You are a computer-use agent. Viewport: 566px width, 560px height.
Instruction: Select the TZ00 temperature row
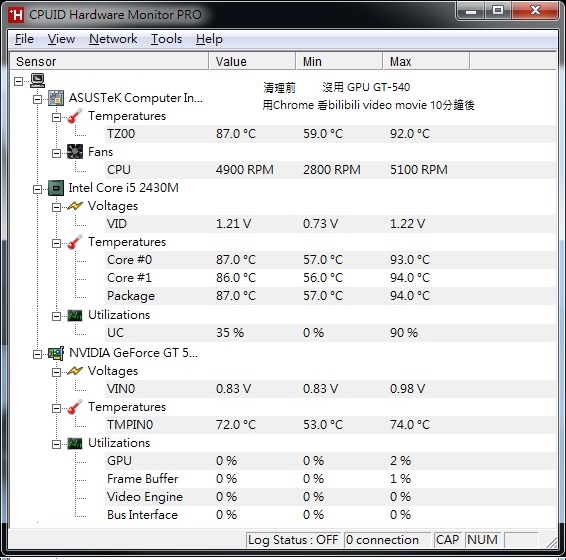coord(330,134)
